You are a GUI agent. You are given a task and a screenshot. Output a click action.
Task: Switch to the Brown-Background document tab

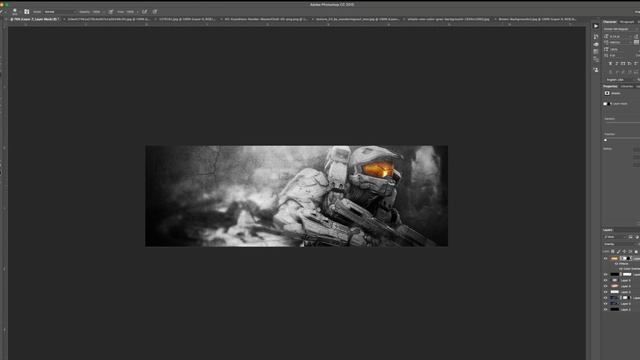click(537, 19)
